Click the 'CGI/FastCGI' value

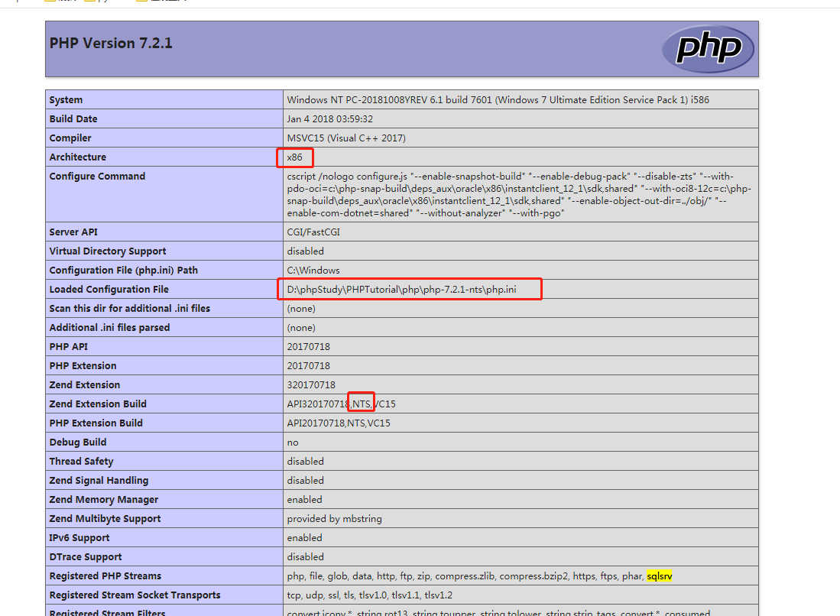click(x=313, y=232)
